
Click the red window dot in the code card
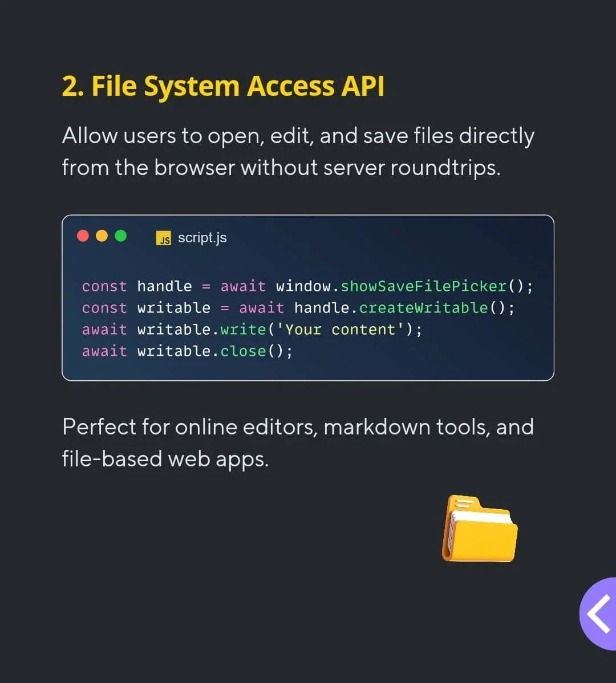pyautogui.click(x=83, y=235)
